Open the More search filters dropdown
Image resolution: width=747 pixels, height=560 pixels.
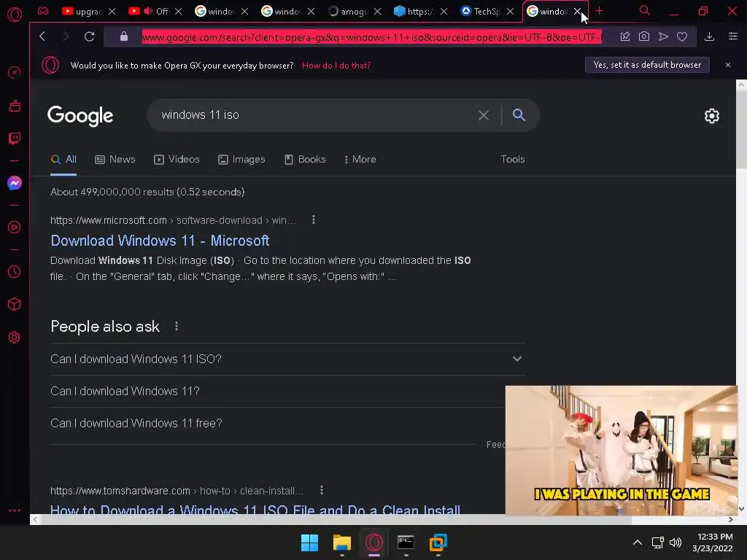click(x=360, y=160)
